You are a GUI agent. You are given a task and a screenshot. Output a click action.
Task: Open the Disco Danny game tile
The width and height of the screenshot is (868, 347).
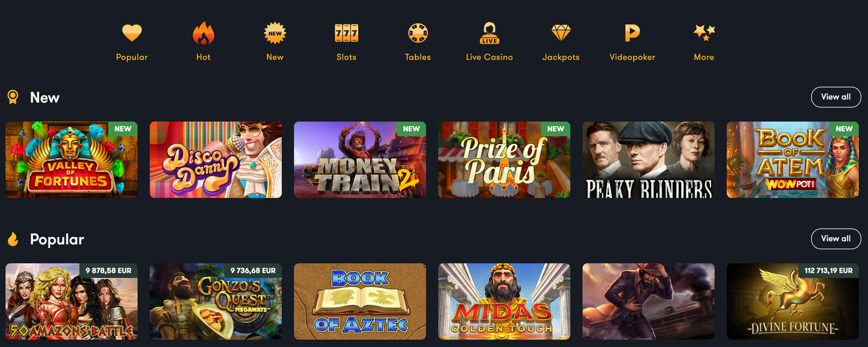coord(216,160)
